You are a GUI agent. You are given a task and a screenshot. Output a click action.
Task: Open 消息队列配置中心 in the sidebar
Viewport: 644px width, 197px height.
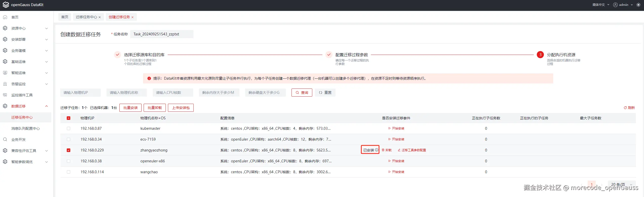coord(26,128)
